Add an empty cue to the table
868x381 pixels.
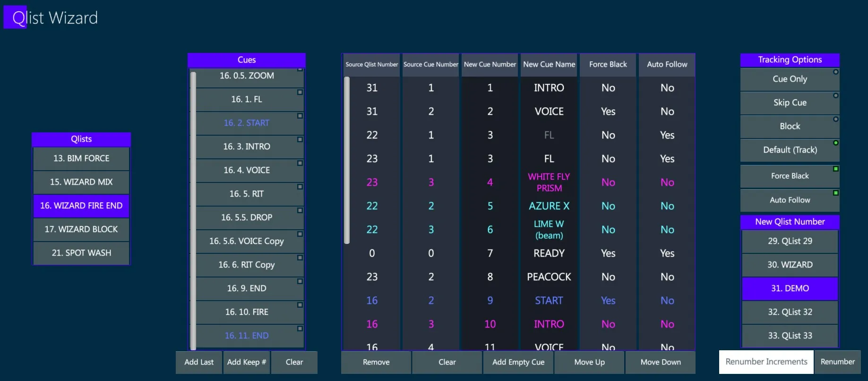pos(518,363)
